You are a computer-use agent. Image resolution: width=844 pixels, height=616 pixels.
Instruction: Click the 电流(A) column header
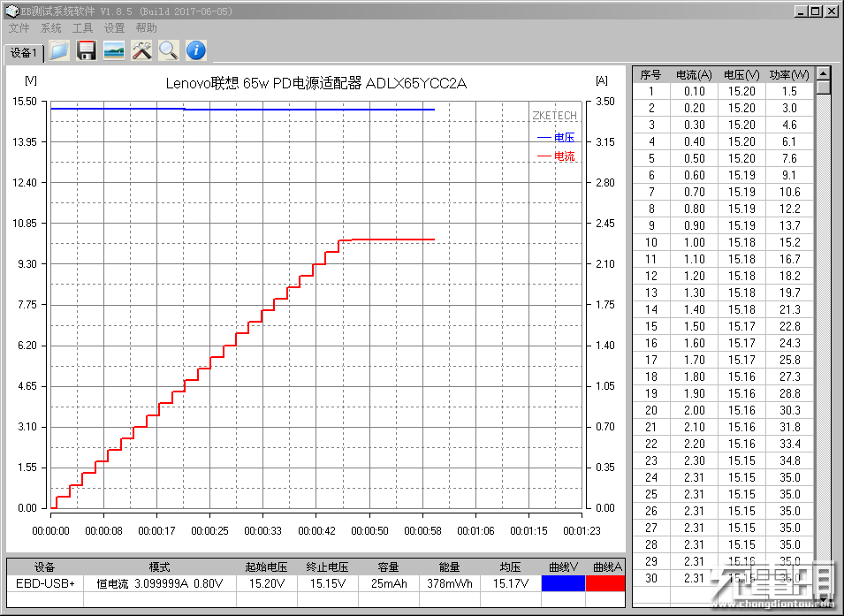[694, 75]
